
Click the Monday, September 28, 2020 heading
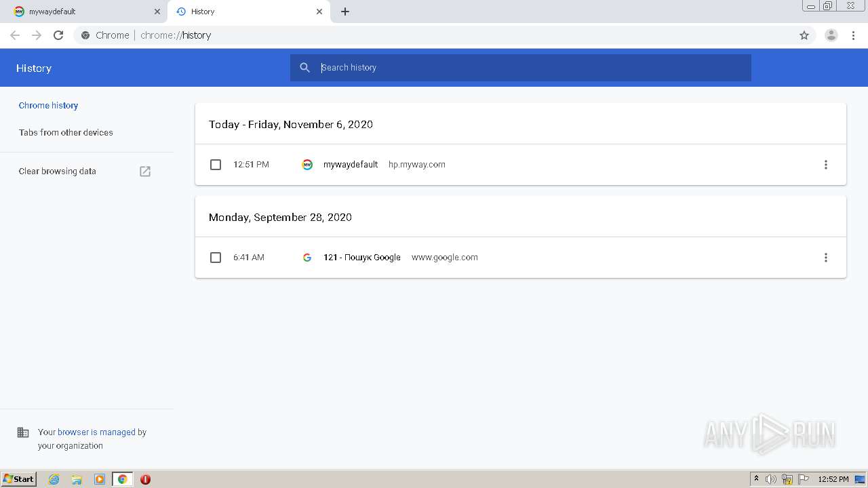coord(280,218)
